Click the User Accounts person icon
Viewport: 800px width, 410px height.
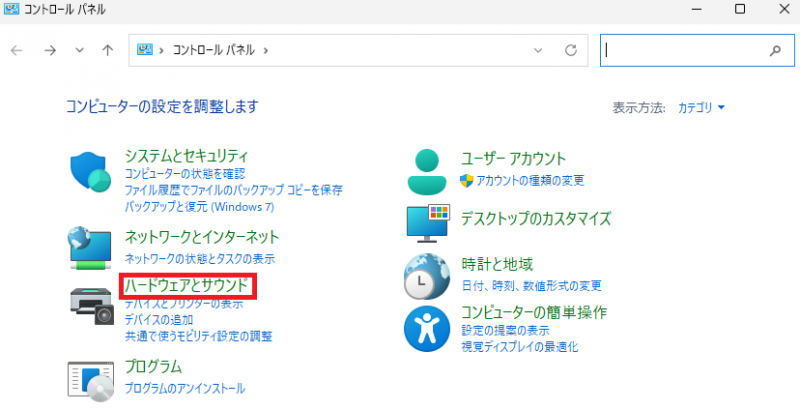[428, 170]
